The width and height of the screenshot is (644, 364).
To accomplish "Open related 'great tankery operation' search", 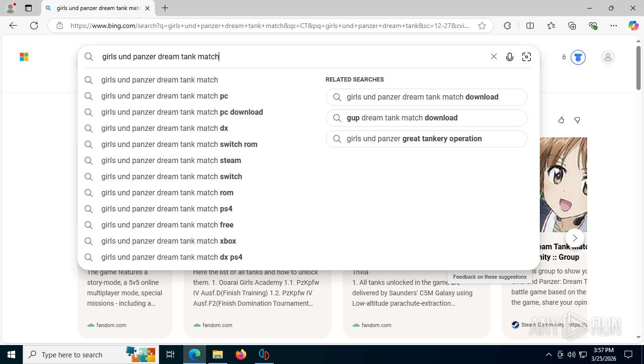I will click(x=426, y=138).
